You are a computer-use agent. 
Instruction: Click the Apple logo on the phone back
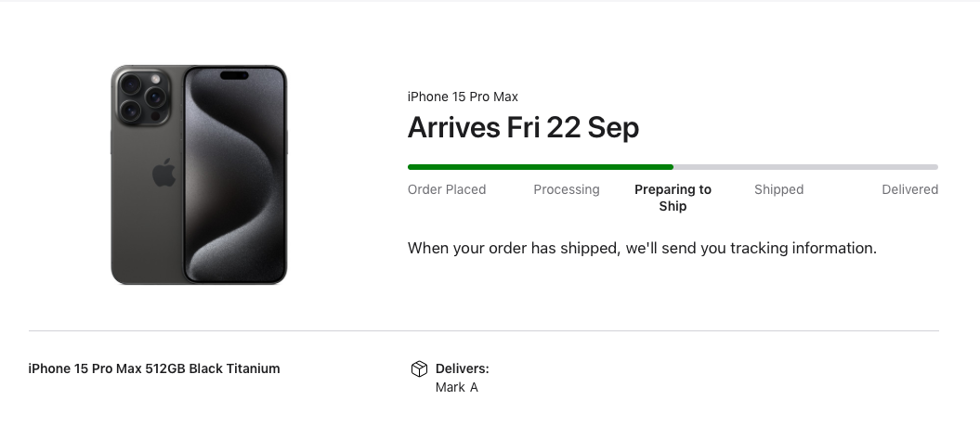[x=163, y=174]
